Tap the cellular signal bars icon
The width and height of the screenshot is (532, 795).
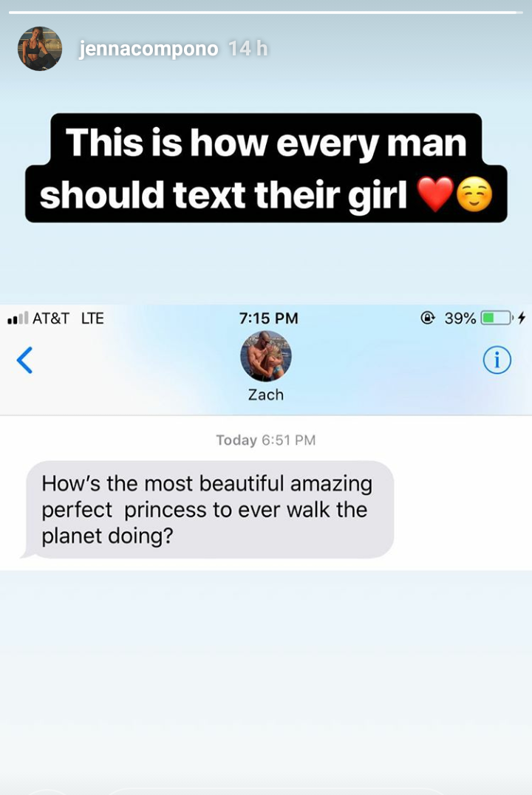click(18, 318)
